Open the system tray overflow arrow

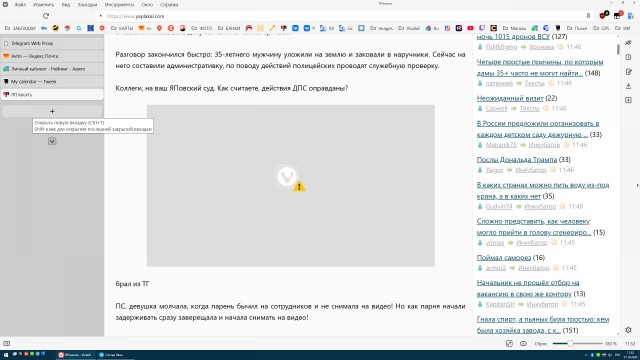click(587, 355)
